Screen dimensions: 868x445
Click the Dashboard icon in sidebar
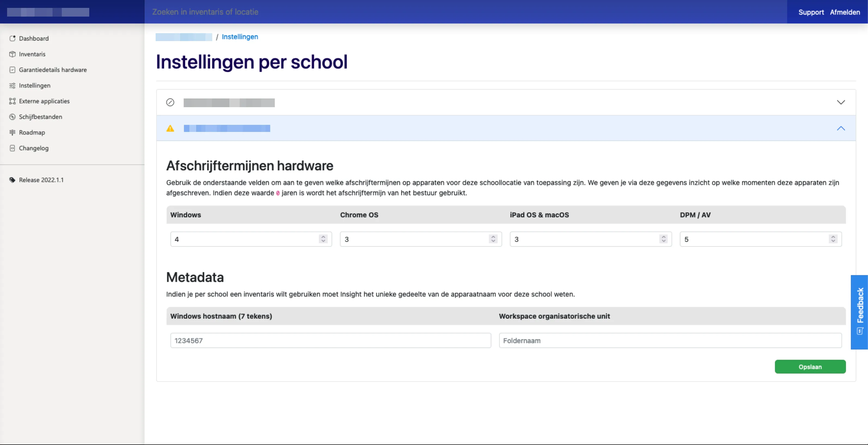(13, 38)
